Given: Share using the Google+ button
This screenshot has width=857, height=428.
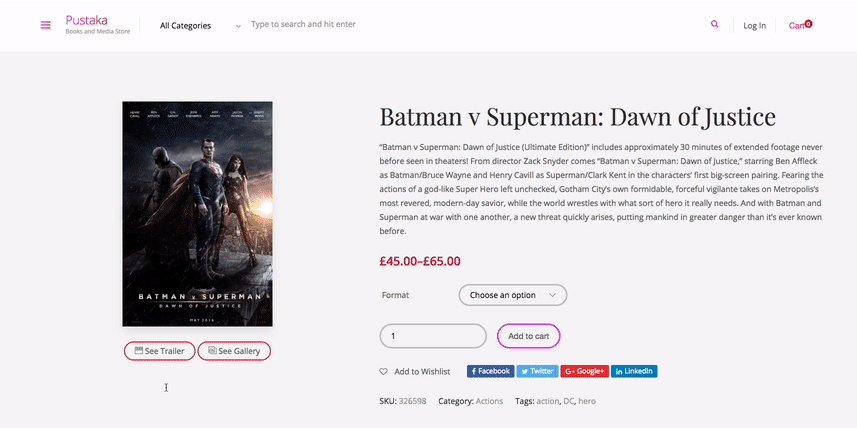Looking at the screenshot, I should coord(584,371).
